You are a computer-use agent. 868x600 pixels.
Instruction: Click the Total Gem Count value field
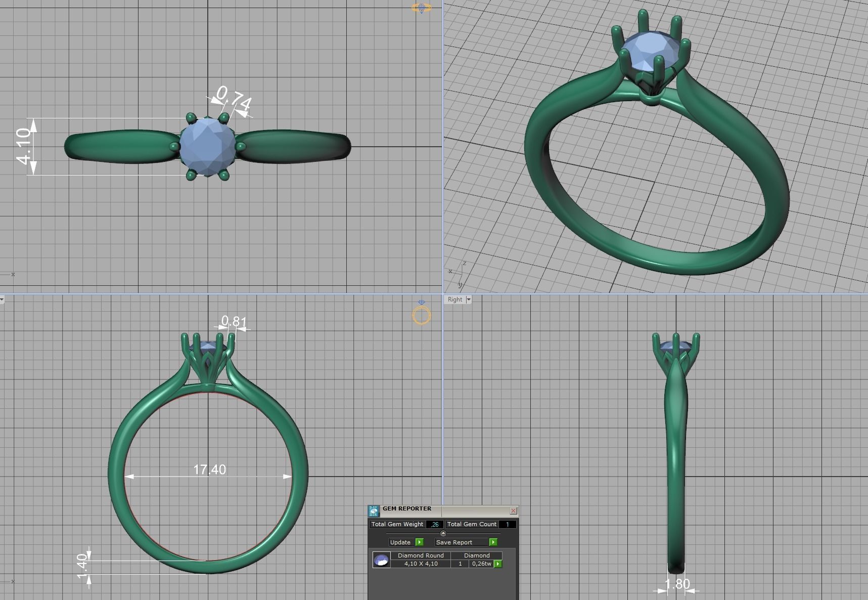pyautogui.click(x=508, y=524)
